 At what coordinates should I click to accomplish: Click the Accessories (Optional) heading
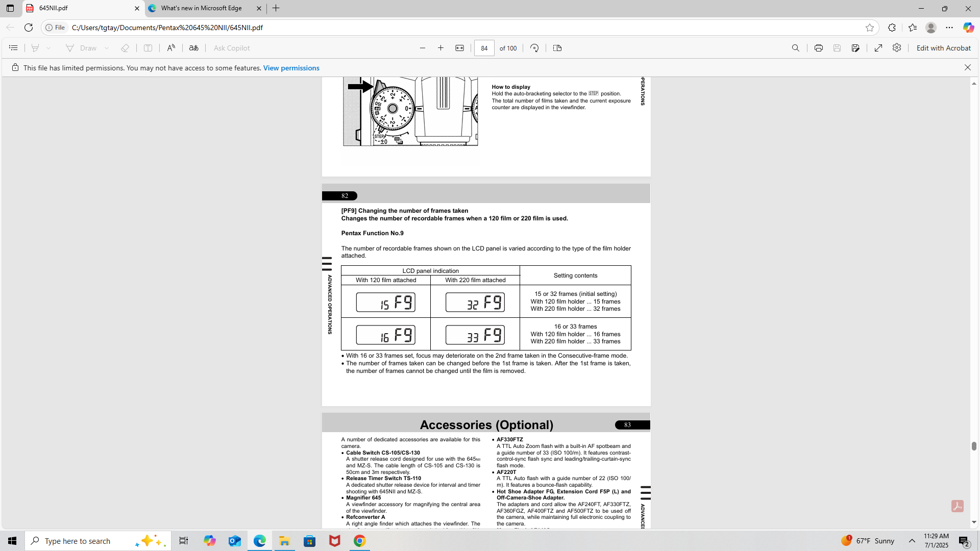click(x=486, y=425)
